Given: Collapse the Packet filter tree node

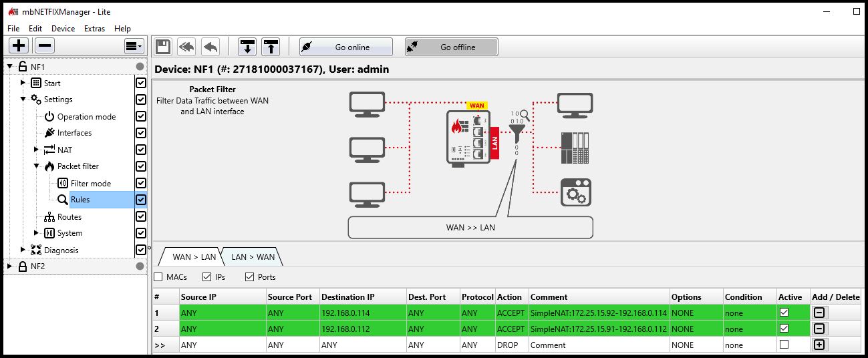Looking at the screenshot, I should [x=37, y=166].
